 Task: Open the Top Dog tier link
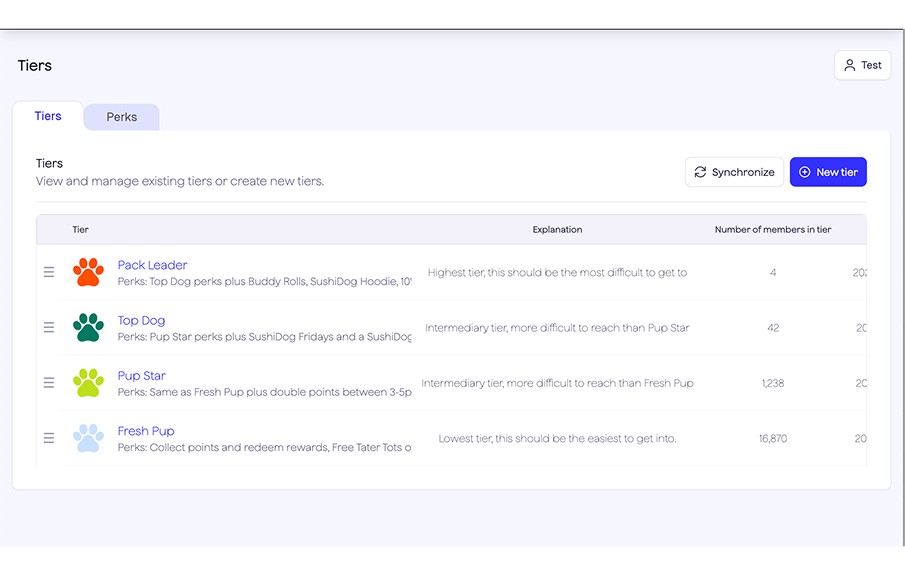tap(141, 320)
